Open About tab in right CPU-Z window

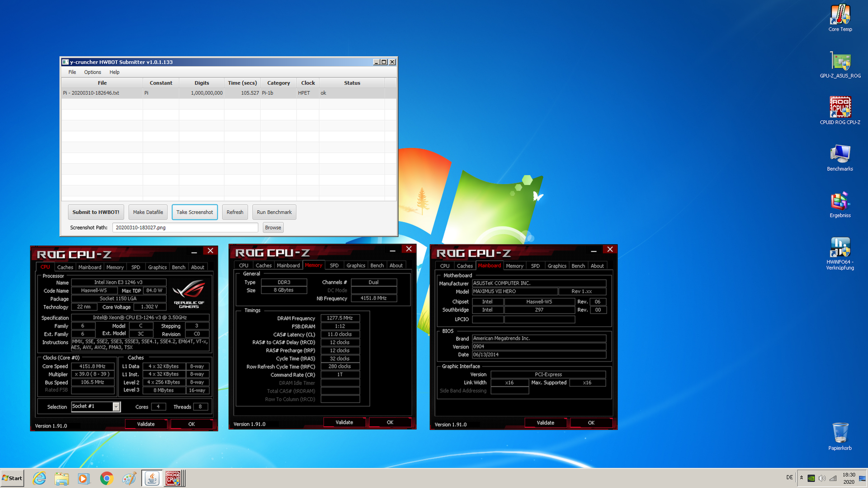[597, 266]
